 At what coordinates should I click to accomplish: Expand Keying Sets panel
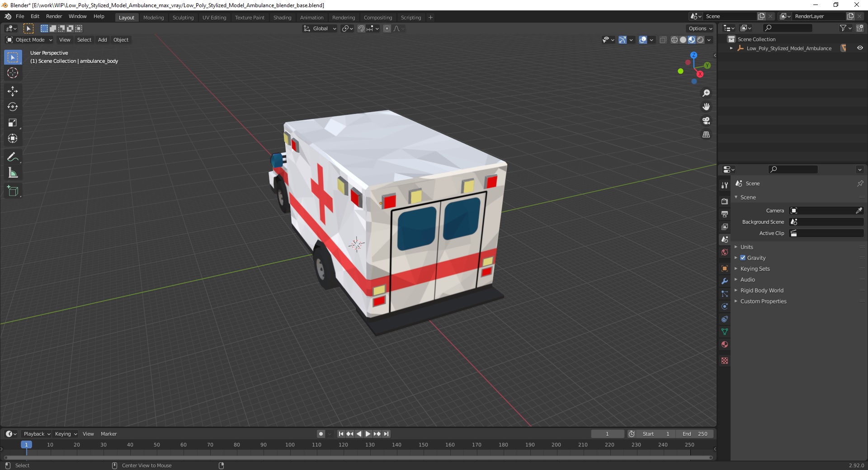coord(755,268)
